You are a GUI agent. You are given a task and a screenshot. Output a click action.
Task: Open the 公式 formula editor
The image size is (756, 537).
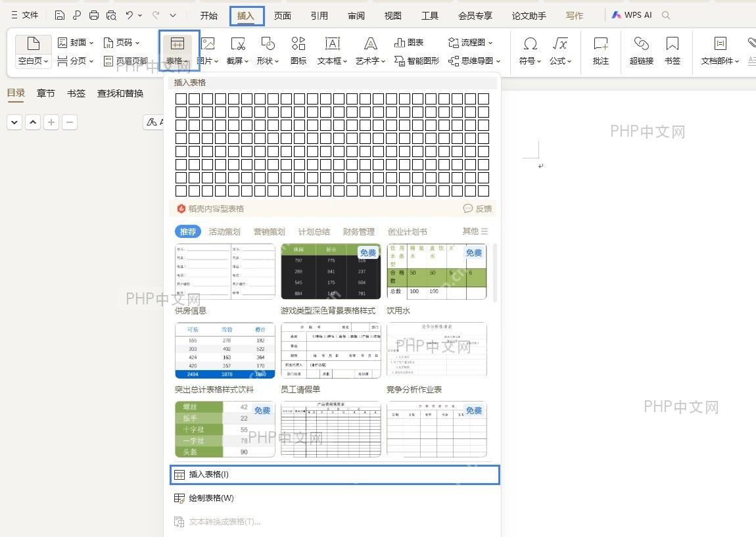point(560,51)
